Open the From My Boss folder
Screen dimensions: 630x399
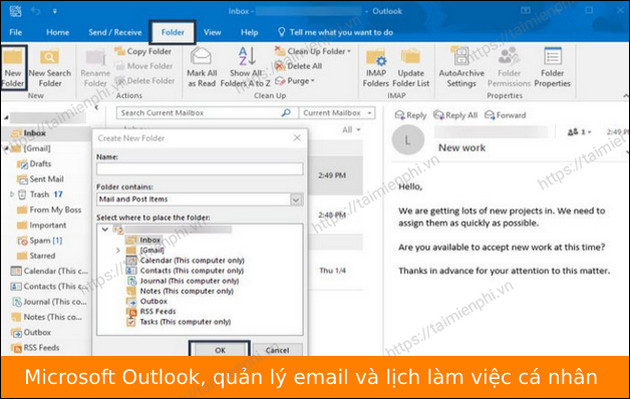(x=49, y=210)
